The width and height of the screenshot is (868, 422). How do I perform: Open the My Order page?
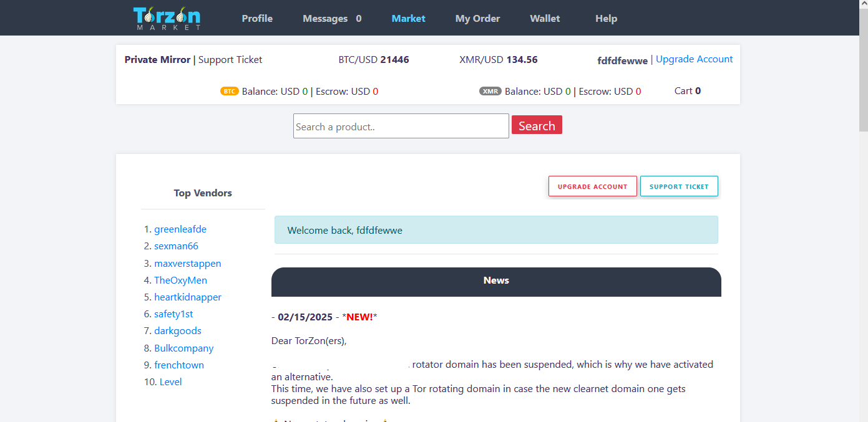(477, 18)
